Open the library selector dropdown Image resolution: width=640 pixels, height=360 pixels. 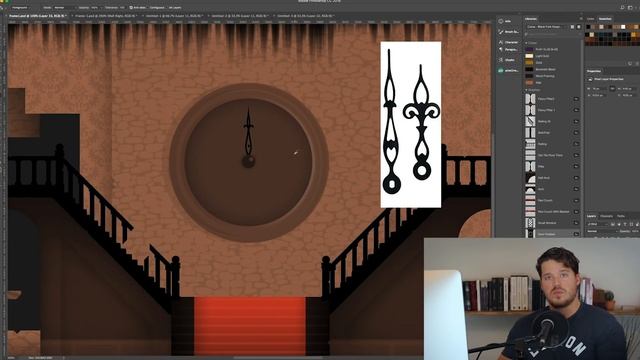pyautogui.click(x=547, y=27)
